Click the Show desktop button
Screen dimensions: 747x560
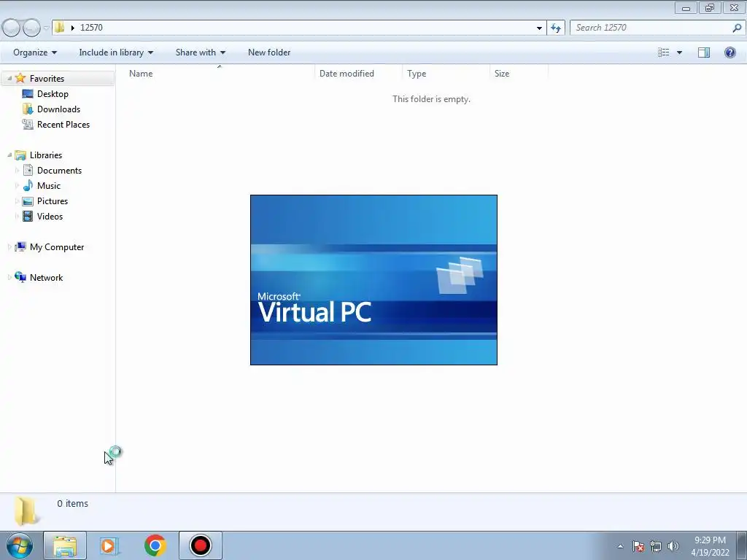tap(742, 545)
